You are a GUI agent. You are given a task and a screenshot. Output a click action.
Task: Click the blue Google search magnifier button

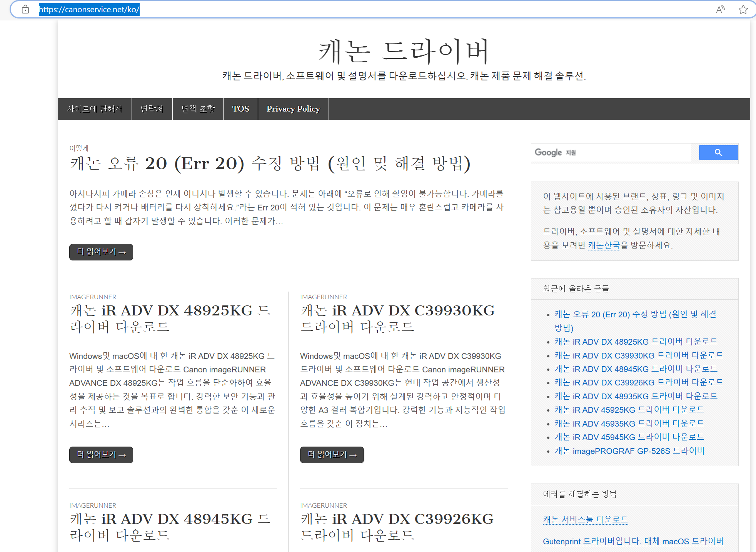718,152
